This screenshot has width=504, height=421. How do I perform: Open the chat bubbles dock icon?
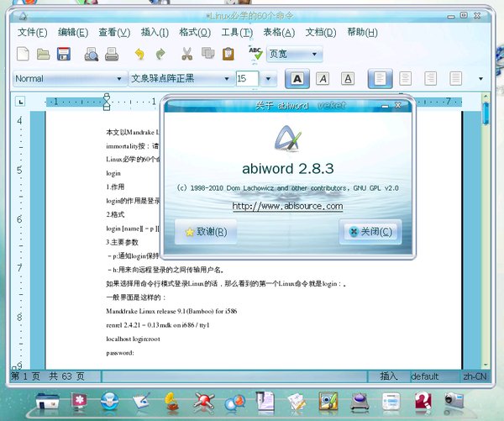234,402
